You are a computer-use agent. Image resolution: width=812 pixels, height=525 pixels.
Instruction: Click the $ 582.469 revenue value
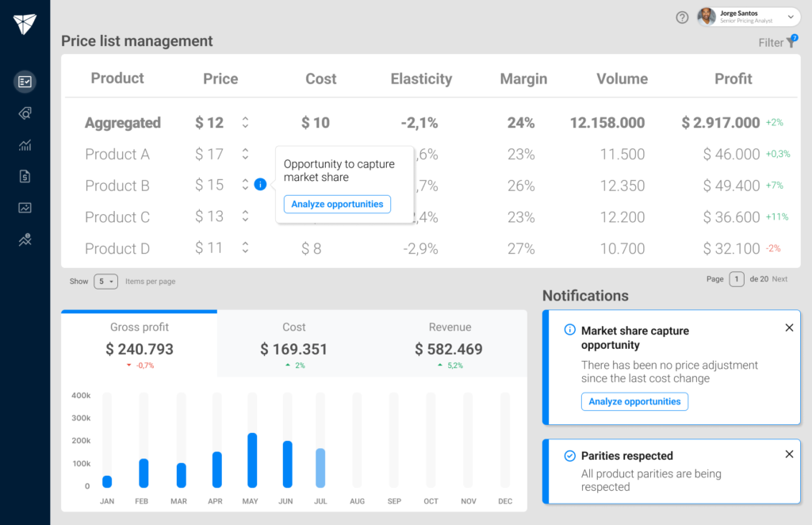pyautogui.click(x=449, y=349)
